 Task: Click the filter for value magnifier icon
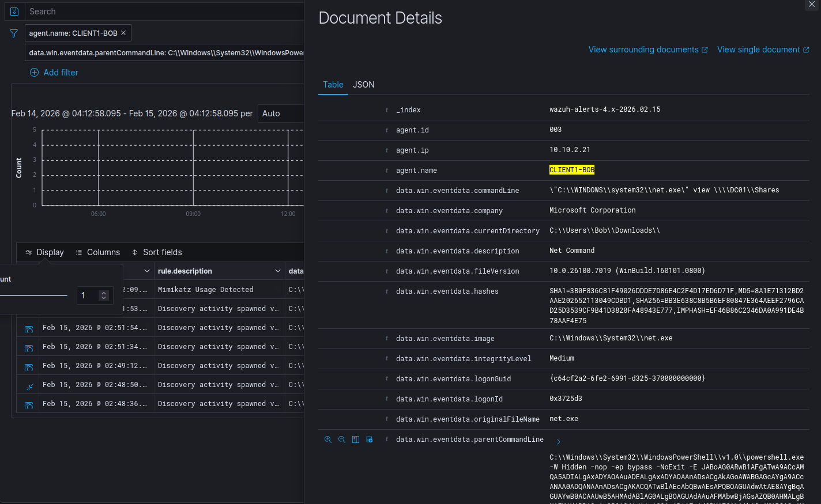pyautogui.click(x=328, y=439)
